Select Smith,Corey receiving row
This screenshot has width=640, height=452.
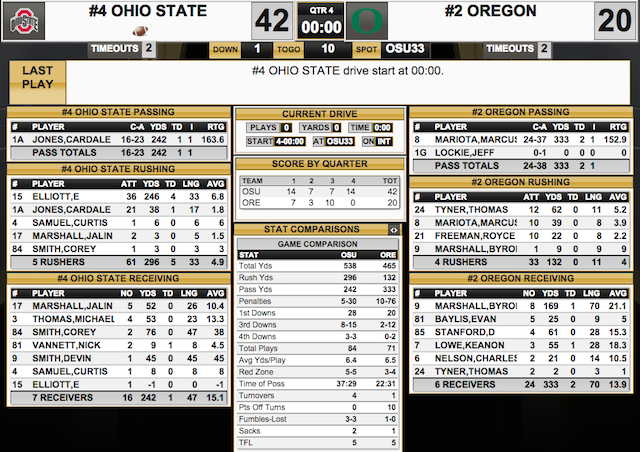click(118, 332)
